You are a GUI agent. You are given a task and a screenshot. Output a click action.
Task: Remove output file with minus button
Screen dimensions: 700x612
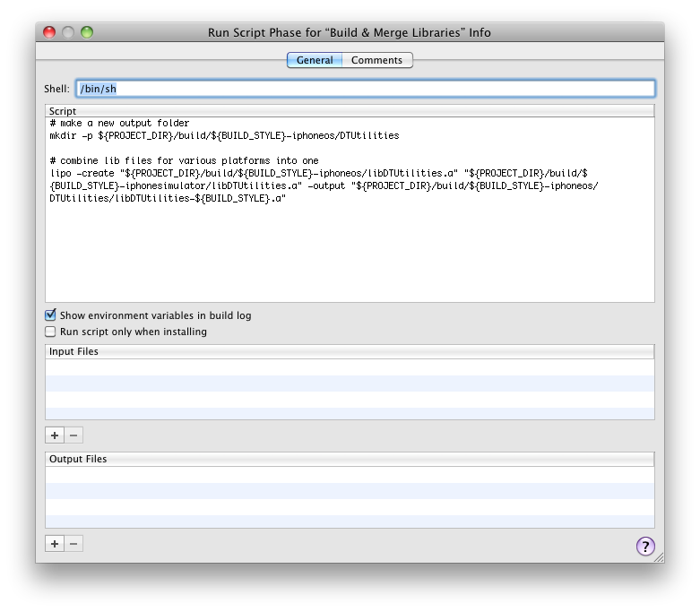pos(73,543)
